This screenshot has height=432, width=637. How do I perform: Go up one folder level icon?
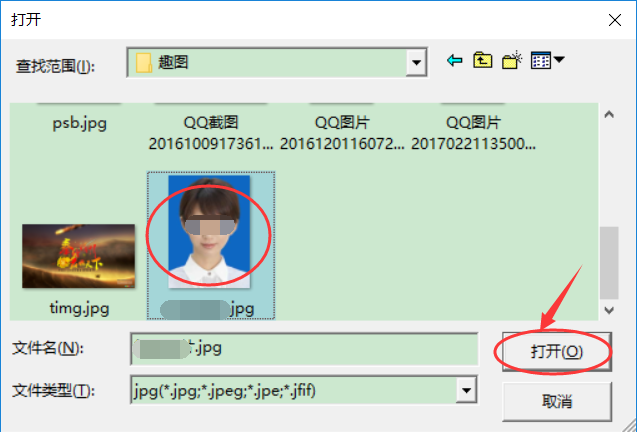pos(483,61)
